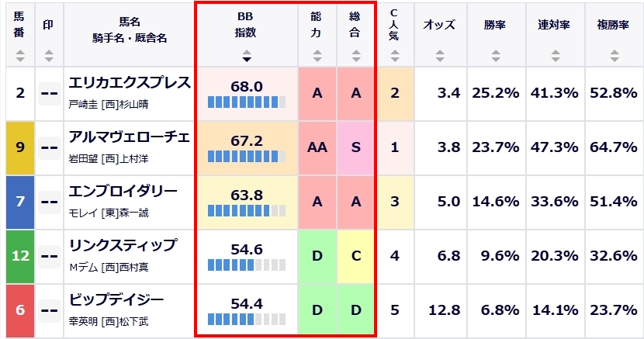Sort by BB指数 column arrows
The image size is (644, 339).
pyautogui.click(x=247, y=55)
